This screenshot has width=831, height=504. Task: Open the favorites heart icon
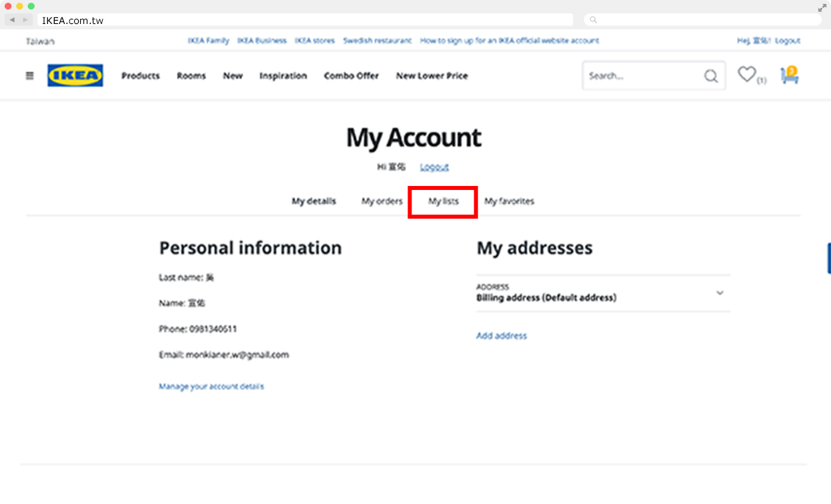pos(746,75)
